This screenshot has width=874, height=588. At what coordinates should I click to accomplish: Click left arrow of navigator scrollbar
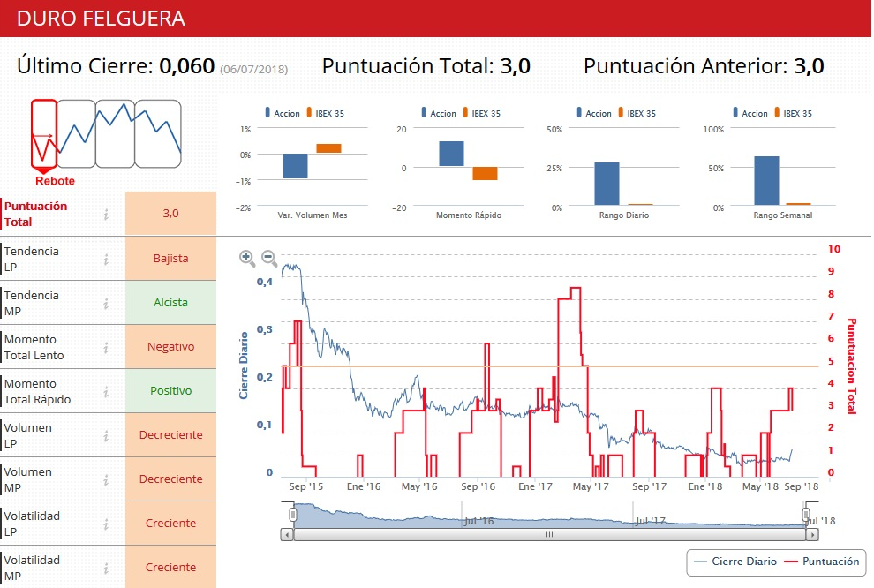[287, 534]
